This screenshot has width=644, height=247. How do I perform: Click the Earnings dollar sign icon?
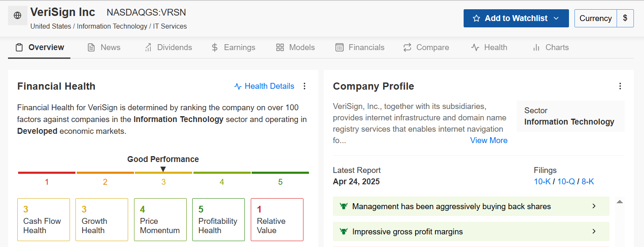point(215,48)
